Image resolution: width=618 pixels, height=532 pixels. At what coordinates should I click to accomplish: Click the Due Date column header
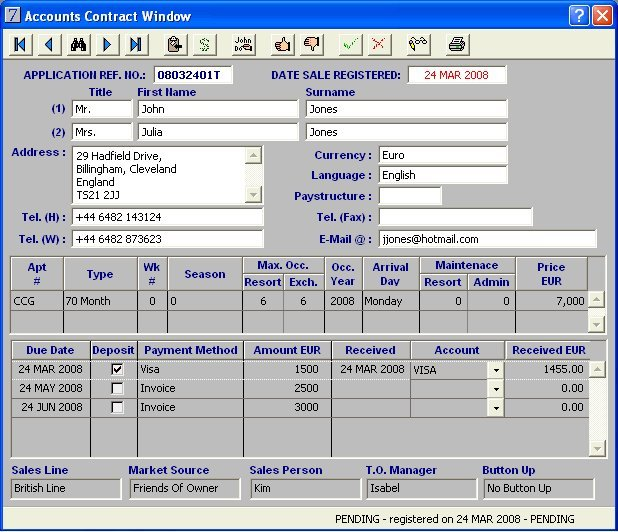50,350
